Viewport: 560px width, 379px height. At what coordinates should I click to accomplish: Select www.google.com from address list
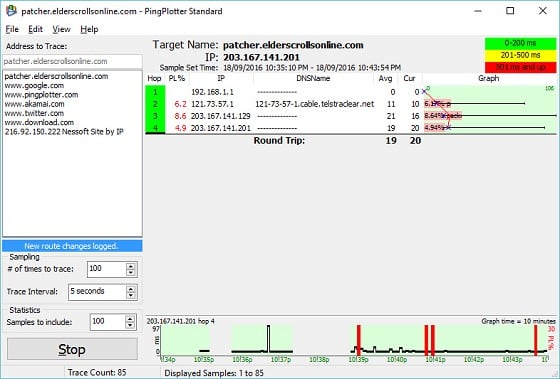34,85
